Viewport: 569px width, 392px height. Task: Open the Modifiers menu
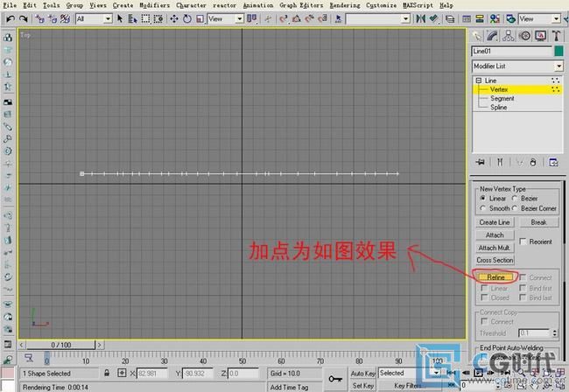pos(155,5)
